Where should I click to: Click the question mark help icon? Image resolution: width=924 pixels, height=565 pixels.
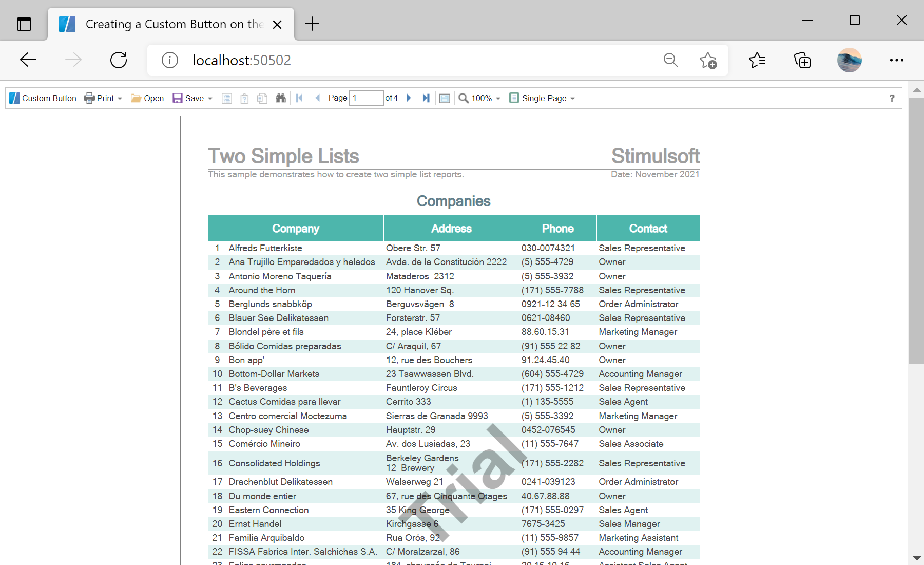(x=892, y=98)
